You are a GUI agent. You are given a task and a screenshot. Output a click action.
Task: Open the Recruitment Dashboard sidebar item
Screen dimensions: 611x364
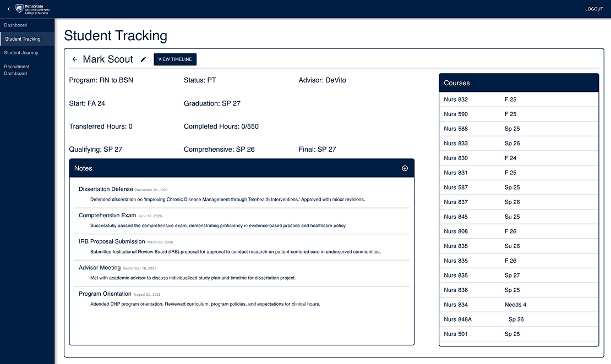pyautogui.click(x=17, y=70)
